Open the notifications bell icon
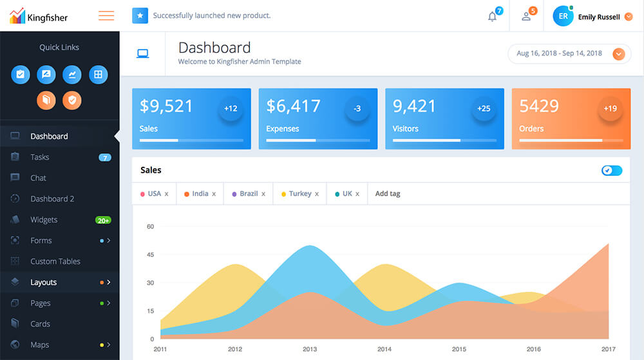644x360 pixels. point(493,17)
